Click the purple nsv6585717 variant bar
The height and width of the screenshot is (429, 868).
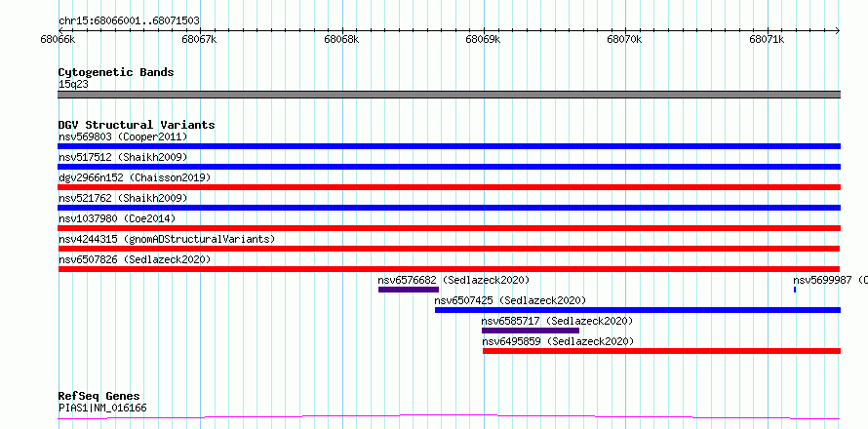coord(531,331)
